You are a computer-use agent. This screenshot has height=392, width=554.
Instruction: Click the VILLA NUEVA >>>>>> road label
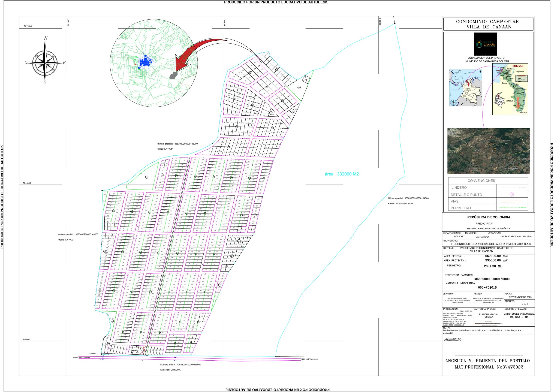pyautogui.click(x=309, y=359)
